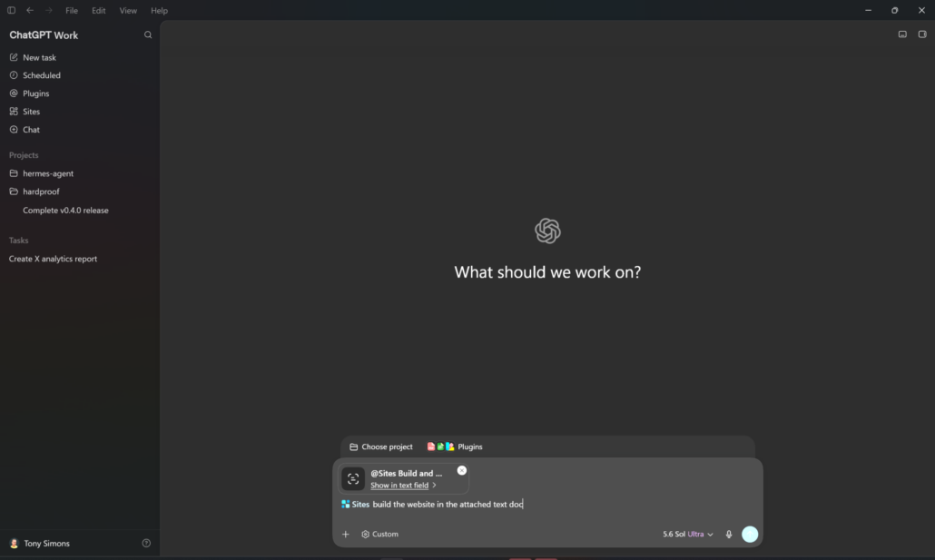This screenshot has height=560, width=935.
Task: Minimize the application window
Action: tap(868, 10)
